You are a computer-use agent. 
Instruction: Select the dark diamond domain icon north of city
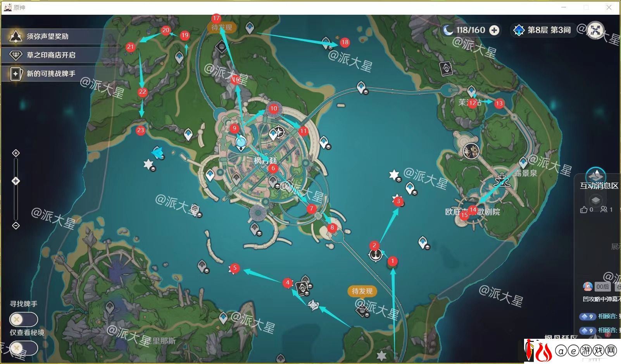[x=221, y=47]
